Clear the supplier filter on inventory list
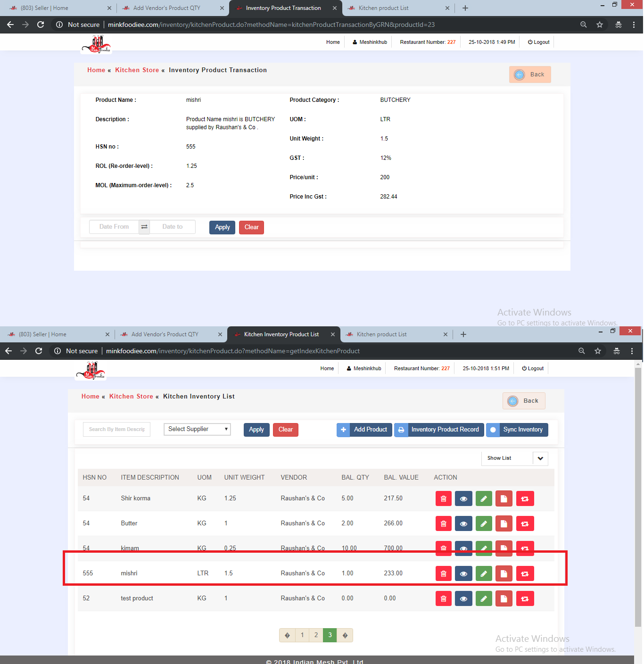The width and height of the screenshot is (644, 664). point(286,430)
